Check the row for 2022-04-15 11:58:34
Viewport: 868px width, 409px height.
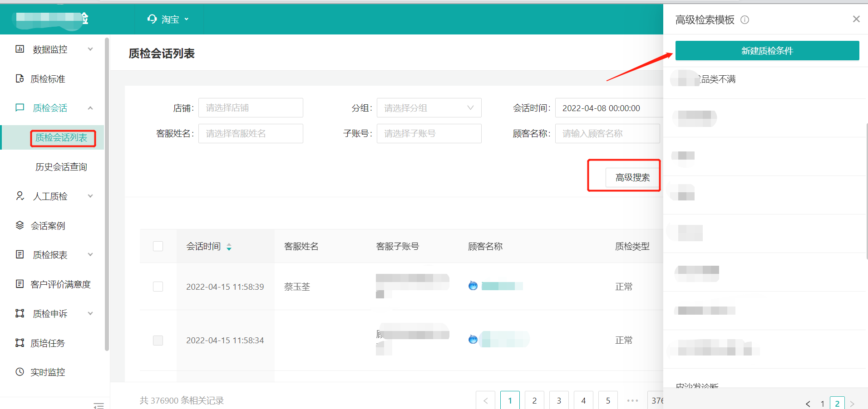[x=158, y=340]
